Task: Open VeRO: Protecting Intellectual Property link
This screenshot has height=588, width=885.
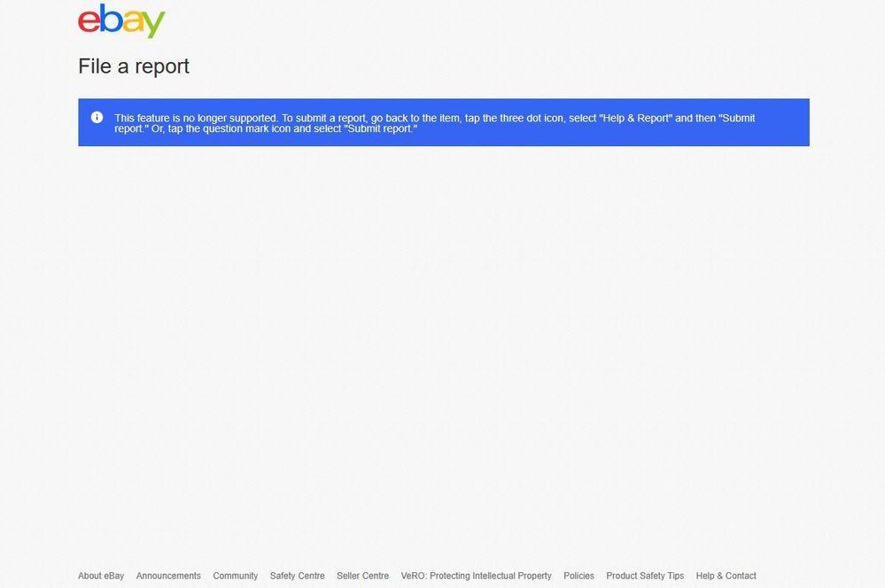Action: 476,576
